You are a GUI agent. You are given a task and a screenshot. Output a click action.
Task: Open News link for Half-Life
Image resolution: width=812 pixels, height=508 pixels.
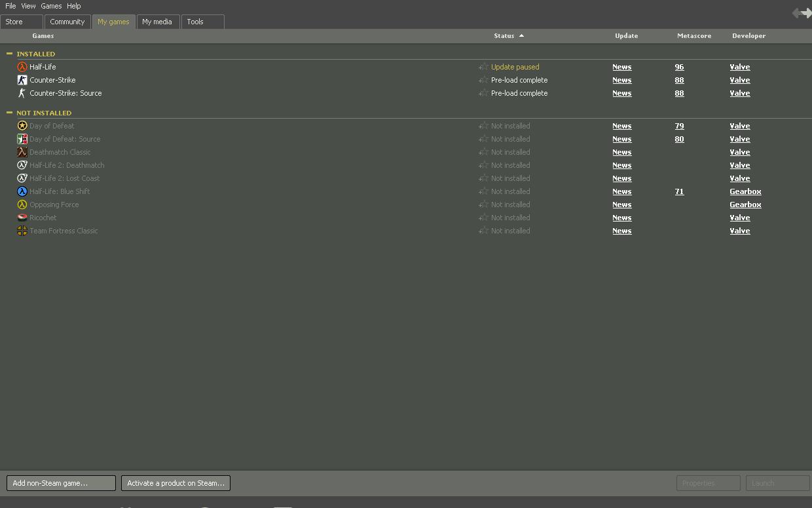(x=622, y=67)
